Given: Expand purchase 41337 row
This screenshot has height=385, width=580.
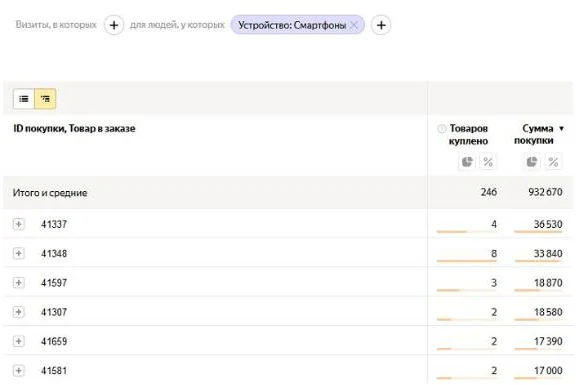Looking at the screenshot, I should click(x=18, y=224).
